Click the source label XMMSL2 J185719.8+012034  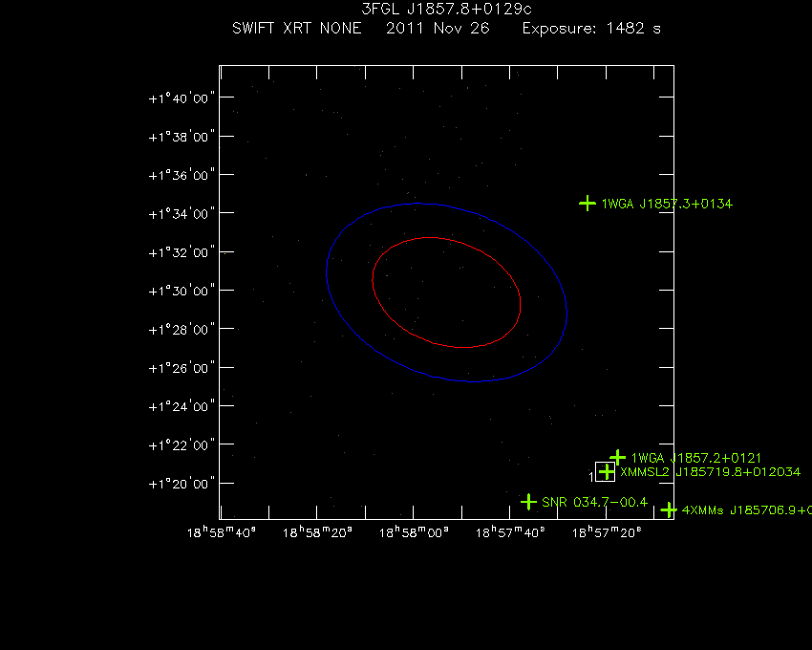coord(710,471)
